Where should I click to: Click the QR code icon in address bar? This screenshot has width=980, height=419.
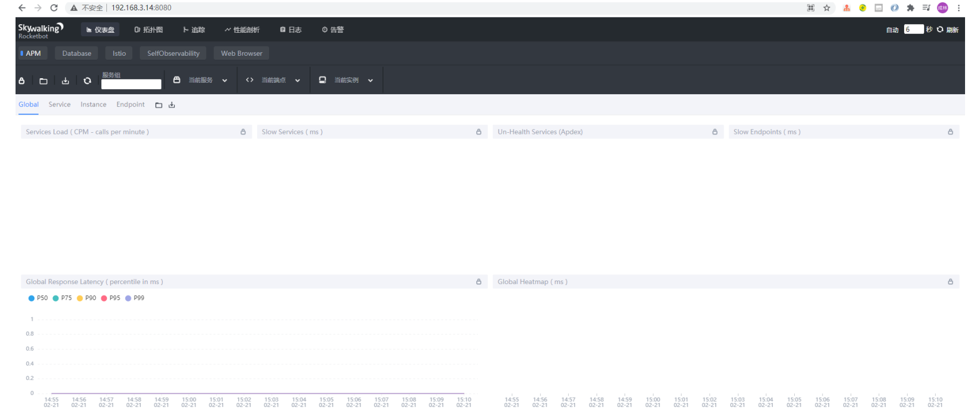tap(811, 8)
